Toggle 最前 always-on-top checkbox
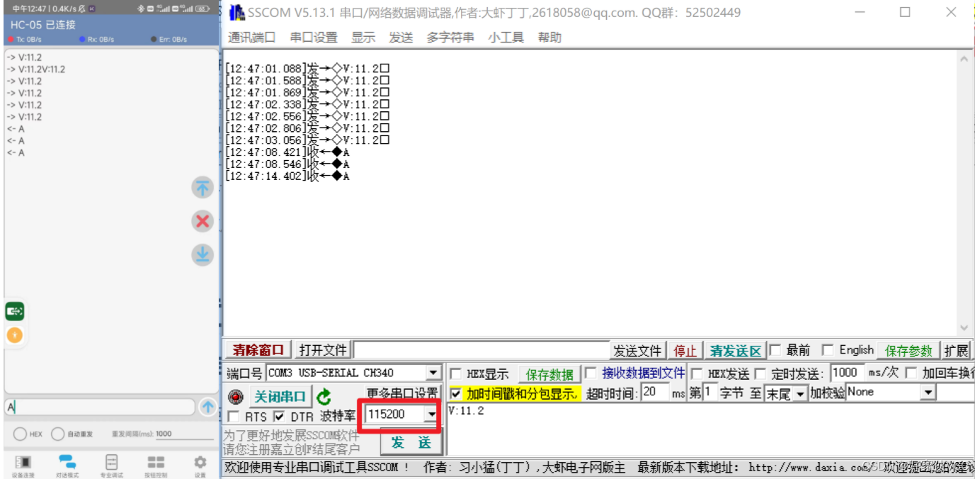This screenshot has height=479, width=980. pyautogui.click(x=775, y=350)
